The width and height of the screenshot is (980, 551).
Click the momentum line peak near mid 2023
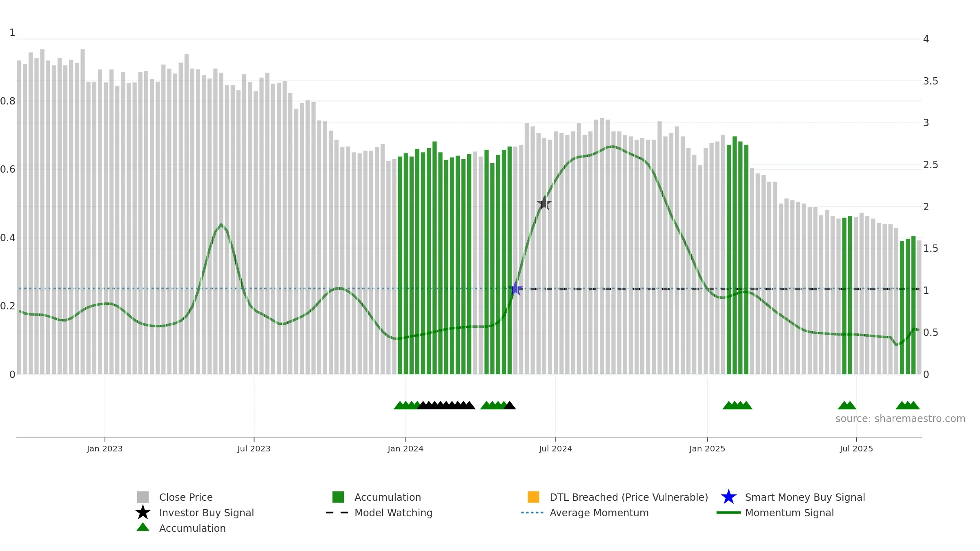pyautogui.click(x=221, y=224)
